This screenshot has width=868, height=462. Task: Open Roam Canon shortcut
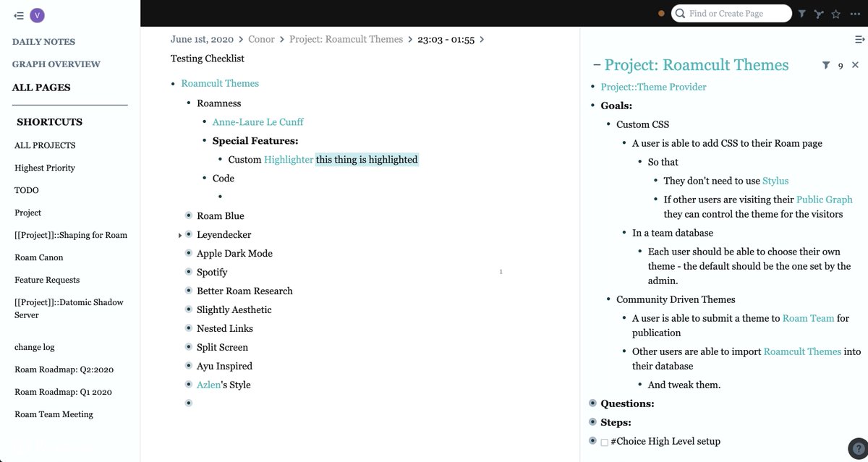(x=39, y=257)
